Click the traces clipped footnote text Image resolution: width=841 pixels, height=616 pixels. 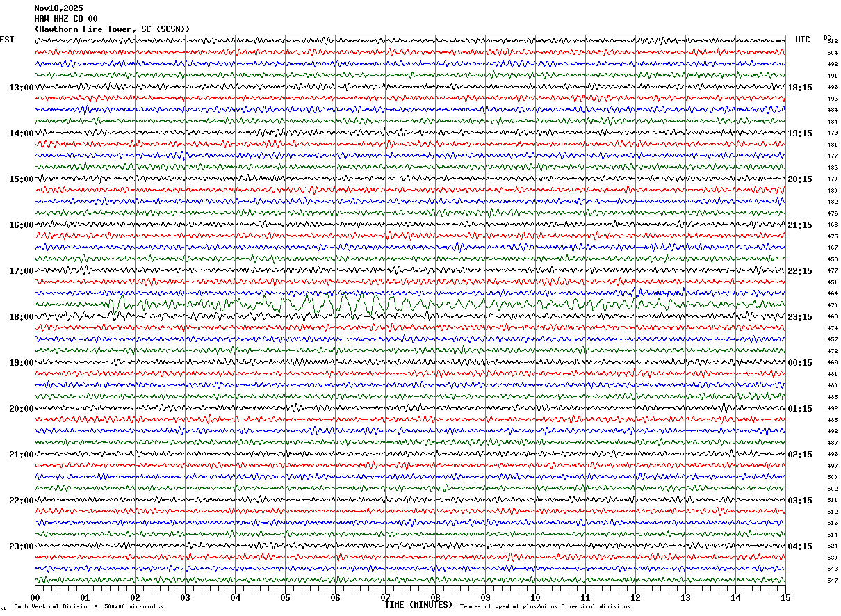point(545,606)
